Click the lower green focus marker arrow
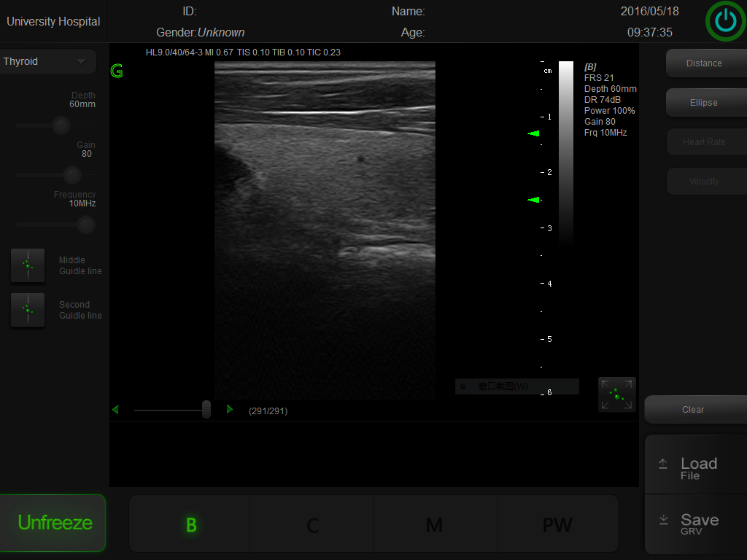This screenshot has width=747, height=560. [534, 200]
